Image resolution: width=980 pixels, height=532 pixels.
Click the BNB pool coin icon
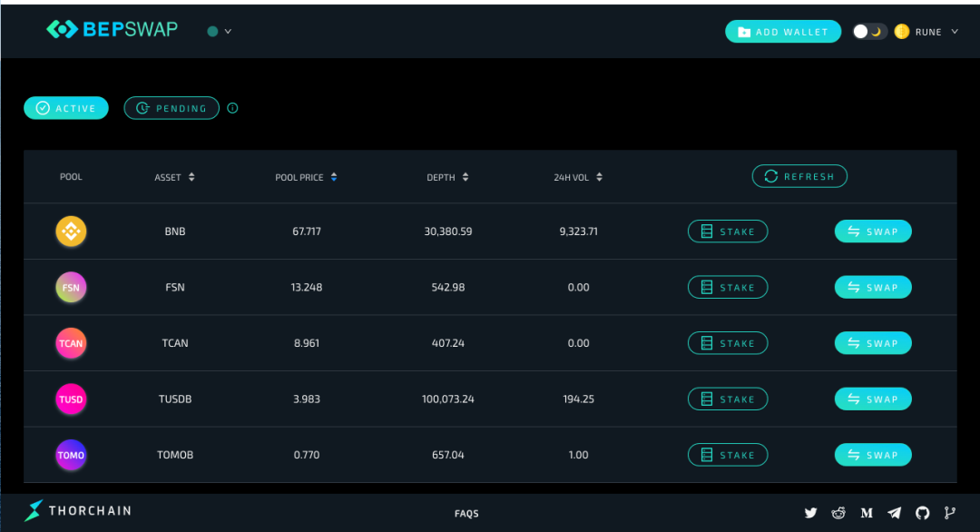[71, 232]
